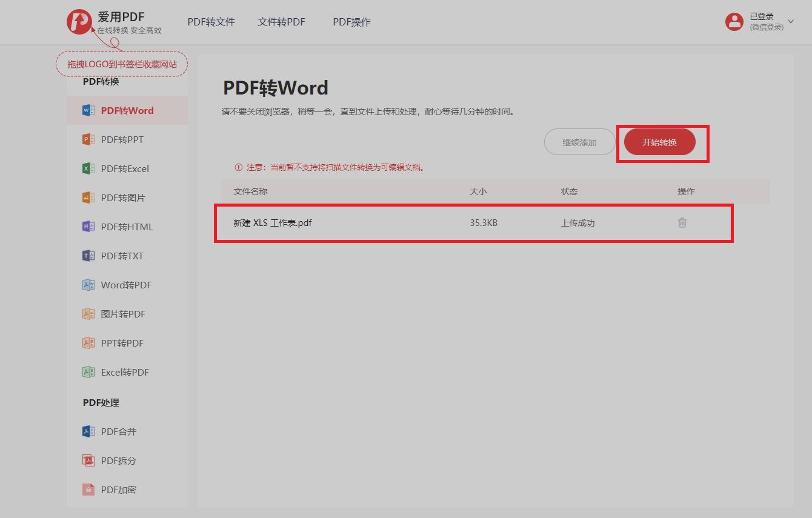Click the PDF拆分 sidebar icon
The width and height of the screenshot is (812, 518).
88,460
